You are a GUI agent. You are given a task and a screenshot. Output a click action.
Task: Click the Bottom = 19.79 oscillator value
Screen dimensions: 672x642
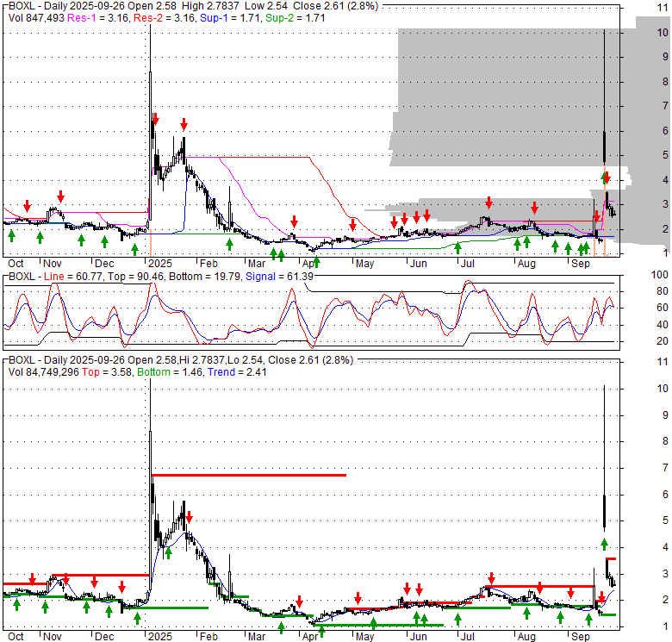204,277
